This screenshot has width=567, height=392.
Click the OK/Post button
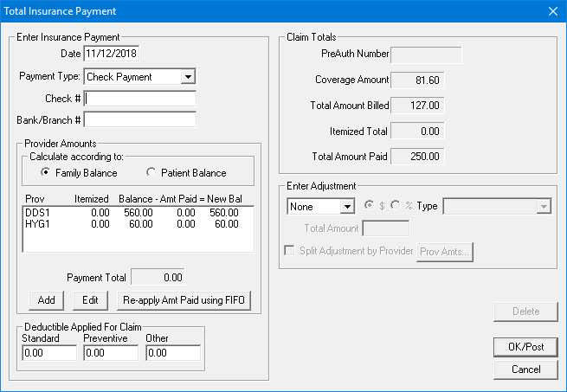pos(525,346)
